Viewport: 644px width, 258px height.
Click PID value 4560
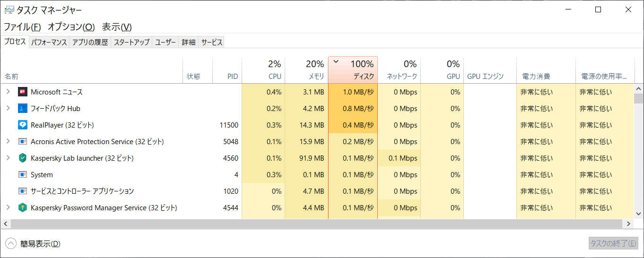[231, 158]
